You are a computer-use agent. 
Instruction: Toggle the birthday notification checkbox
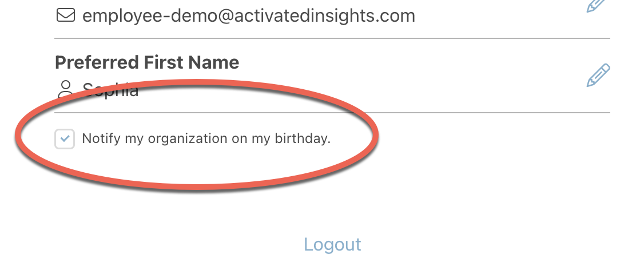click(65, 139)
